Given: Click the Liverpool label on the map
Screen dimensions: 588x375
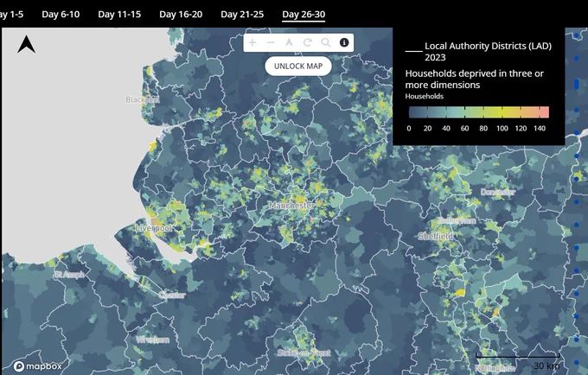Looking at the screenshot, I should tap(153, 228).
